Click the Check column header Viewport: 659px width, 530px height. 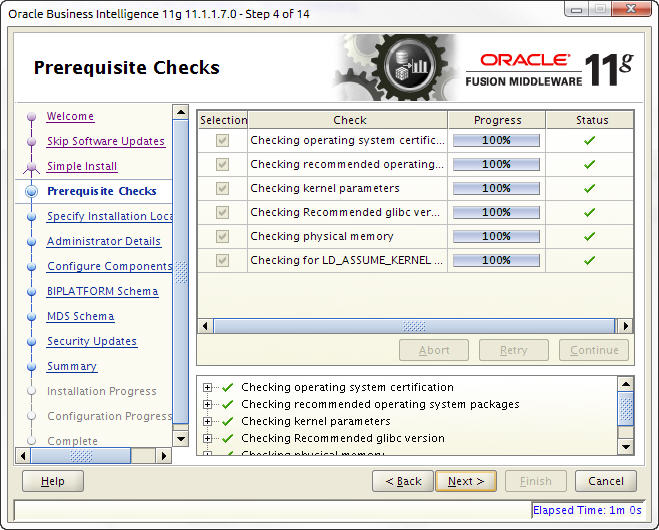pos(348,120)
